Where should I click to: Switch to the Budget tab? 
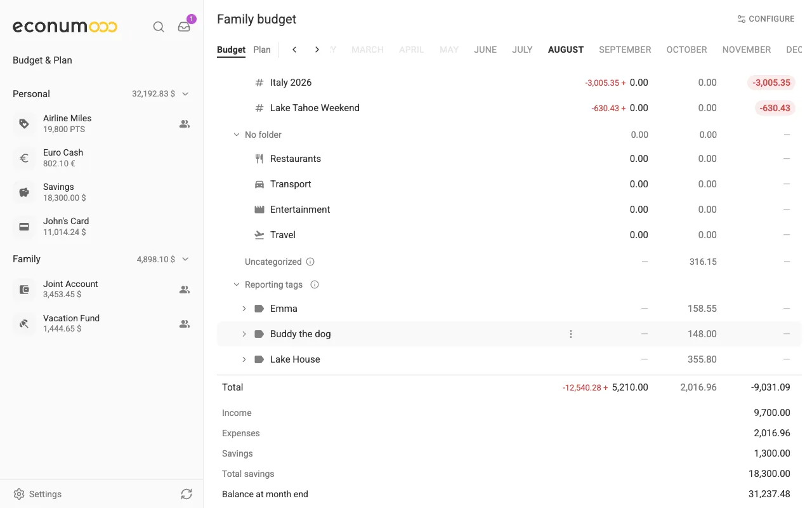(x=231, y=50)
